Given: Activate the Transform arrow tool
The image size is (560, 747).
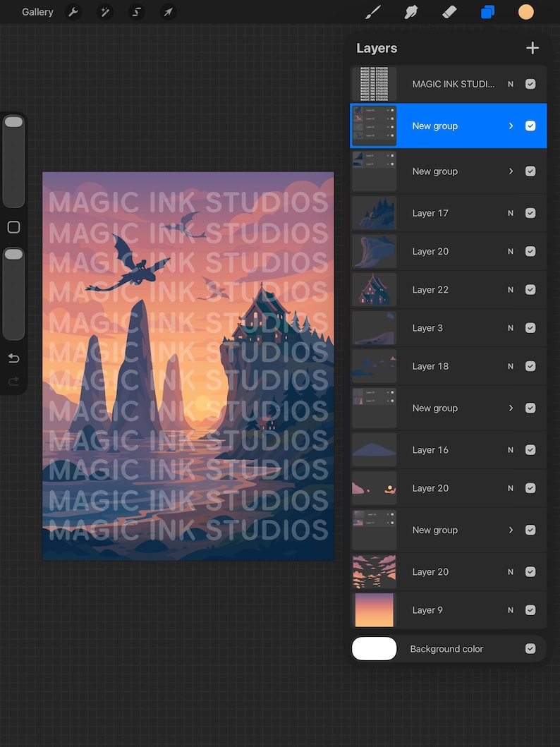Looking at the screenshot, I should tap(168, 12).
